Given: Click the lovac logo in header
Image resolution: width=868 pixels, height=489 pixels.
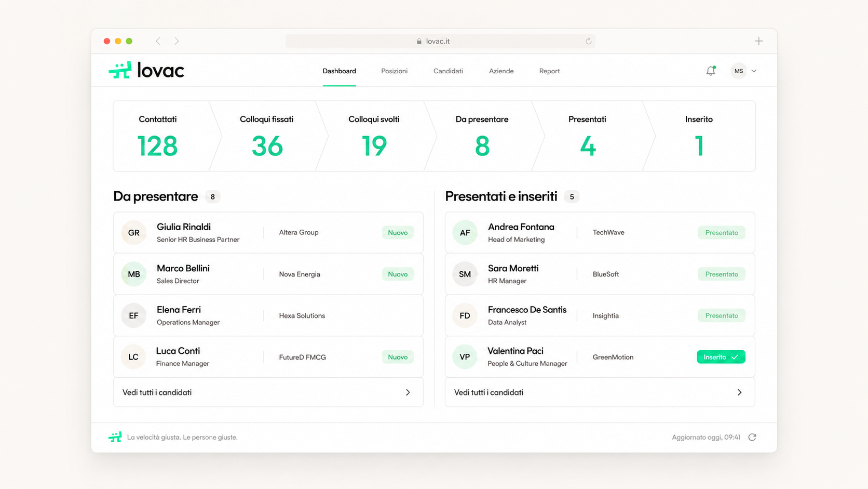Looking at the screenshot, I should click(x=146, y=70).
